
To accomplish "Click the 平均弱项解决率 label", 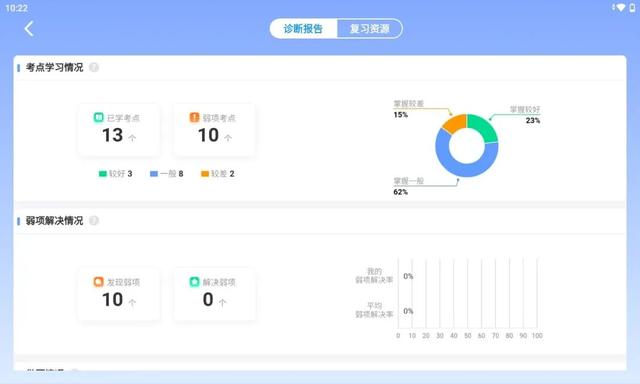I will pyautogui.click(x=374, y=310).
